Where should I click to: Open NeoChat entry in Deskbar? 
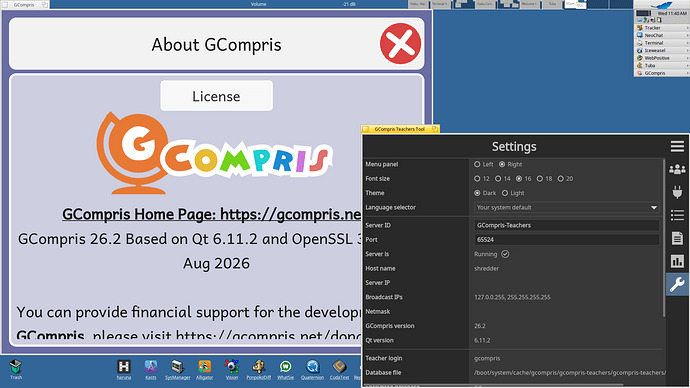(x=661, y=35)
